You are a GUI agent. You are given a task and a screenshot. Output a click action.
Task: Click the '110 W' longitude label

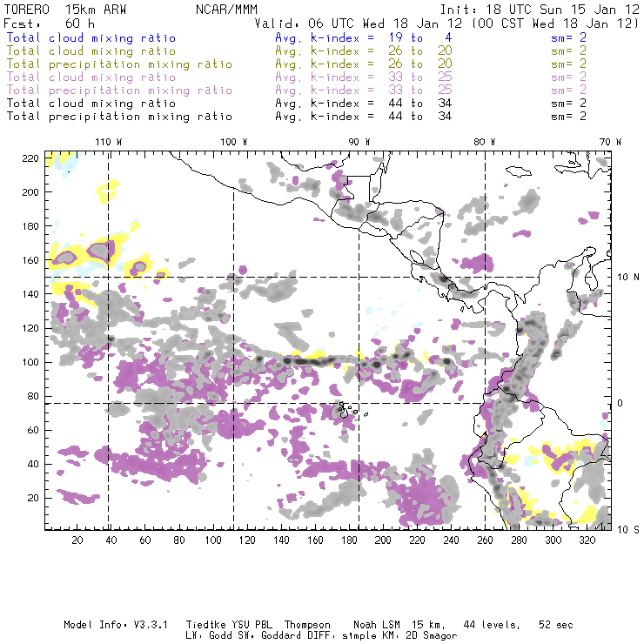pyautogui.click(x=109, y=142)
